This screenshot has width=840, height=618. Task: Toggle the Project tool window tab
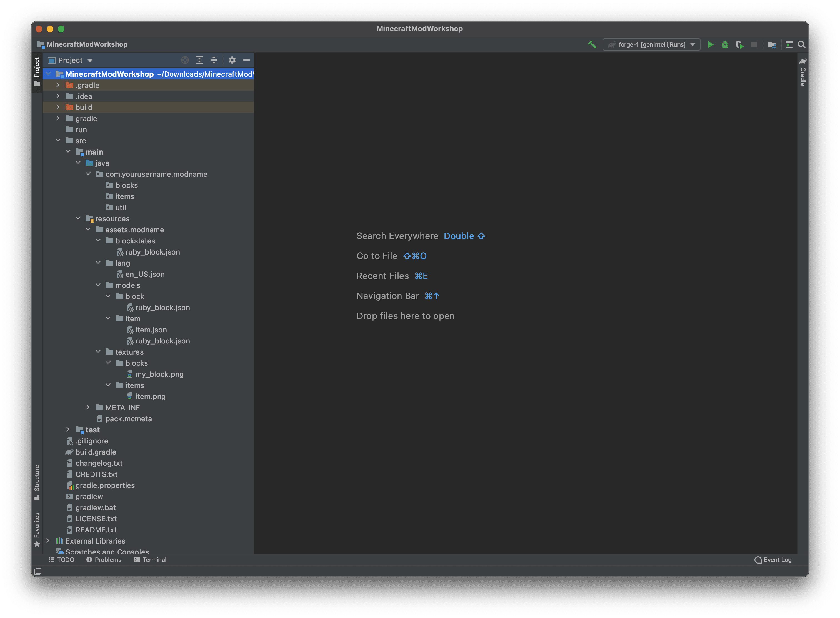pos(37,71)
